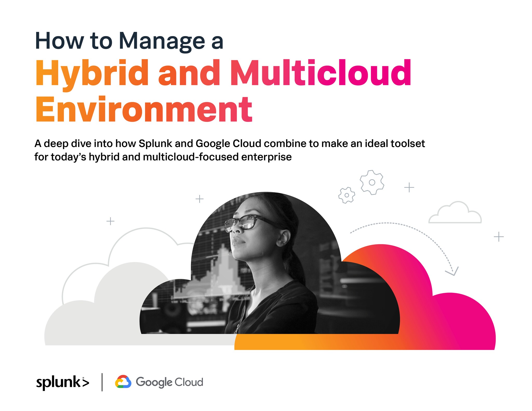
Task: Click the subtitle line starting "A deep dive"
Action: pos(230,143)
